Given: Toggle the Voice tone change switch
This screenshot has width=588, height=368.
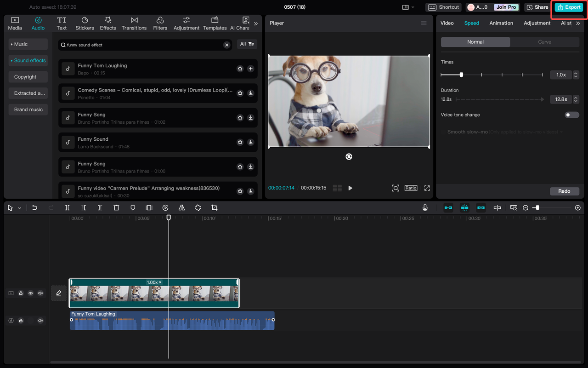Looking at the screenshot, I should [571, 115].
